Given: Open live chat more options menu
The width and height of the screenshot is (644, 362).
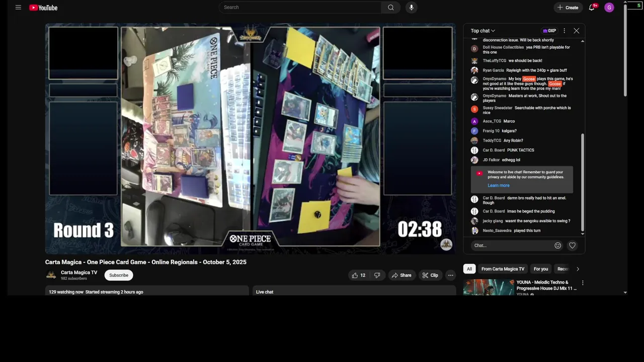Looking at the screenshot, I should click(x=564, y=31).
